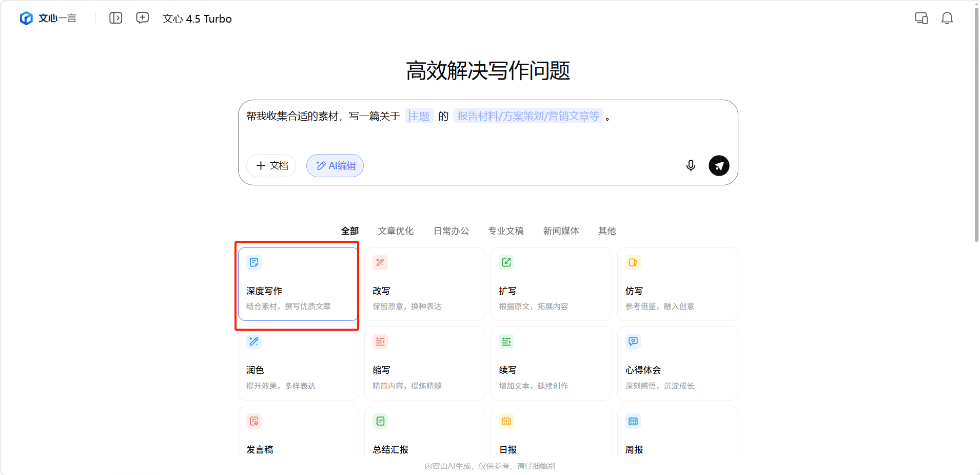Viewport: 980px width, 475px height.
Task: Choose the 改写 title text
Action: 381,291
